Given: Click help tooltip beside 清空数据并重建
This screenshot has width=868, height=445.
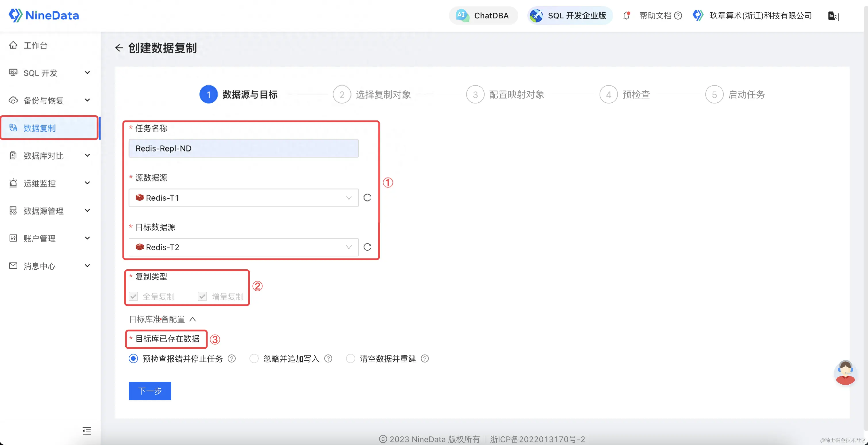Looking at the screenshot, I should click(425, 358).
